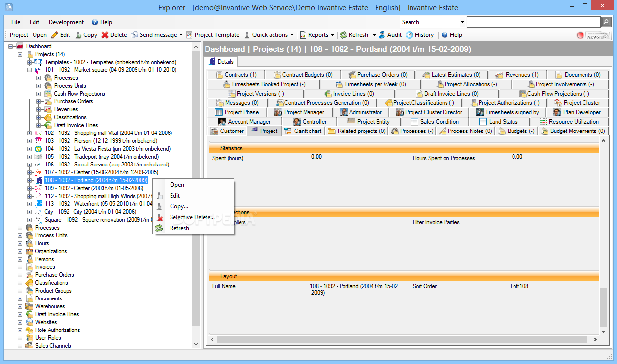Open History clock icon

[x=410, y=35]
